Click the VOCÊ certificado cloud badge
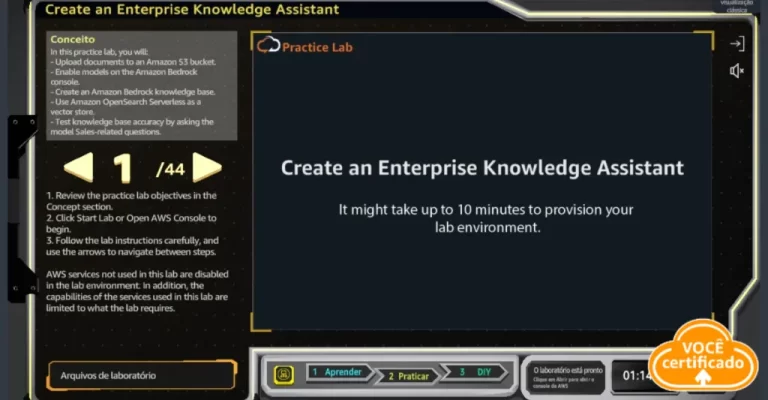This screenshot has width=768, height=400. click(702, 356)
